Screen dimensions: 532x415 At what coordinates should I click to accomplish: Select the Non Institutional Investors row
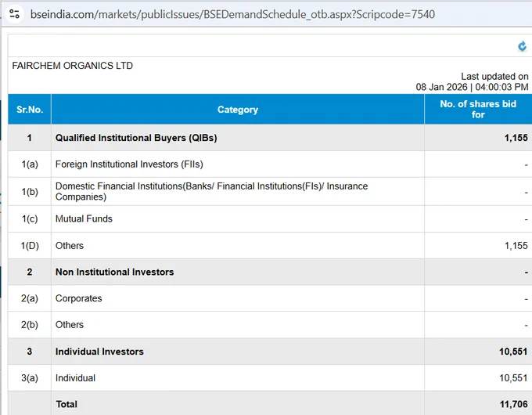tap(270, 272)
